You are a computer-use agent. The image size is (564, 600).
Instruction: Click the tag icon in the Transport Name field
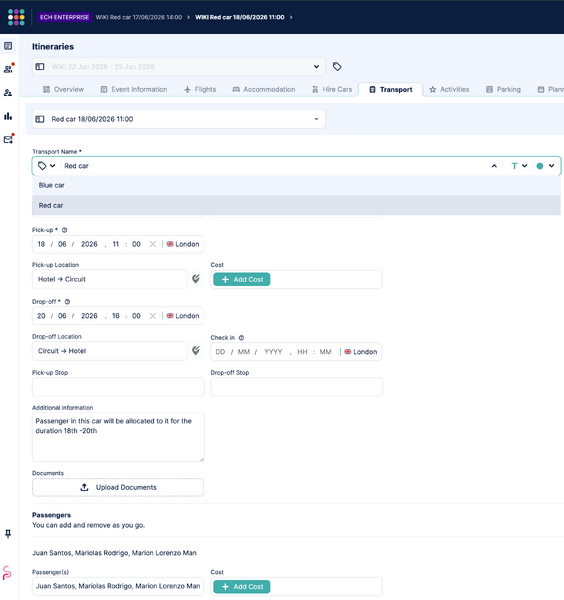42,166
